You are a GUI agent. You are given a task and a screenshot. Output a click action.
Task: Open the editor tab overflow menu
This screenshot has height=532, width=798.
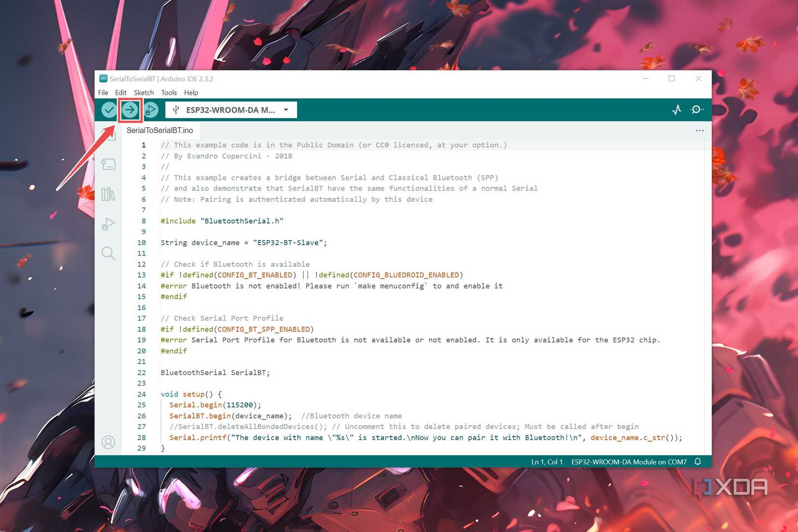[699, 130]
